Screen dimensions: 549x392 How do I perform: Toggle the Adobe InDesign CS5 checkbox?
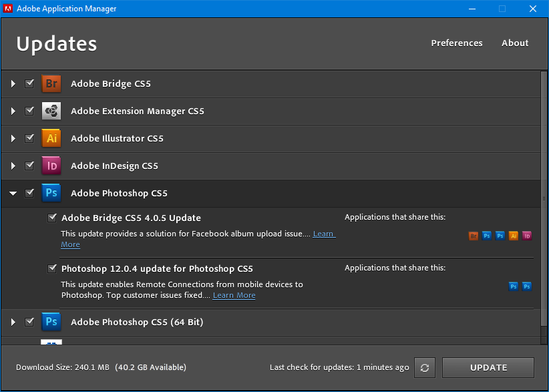coord(29,166)
